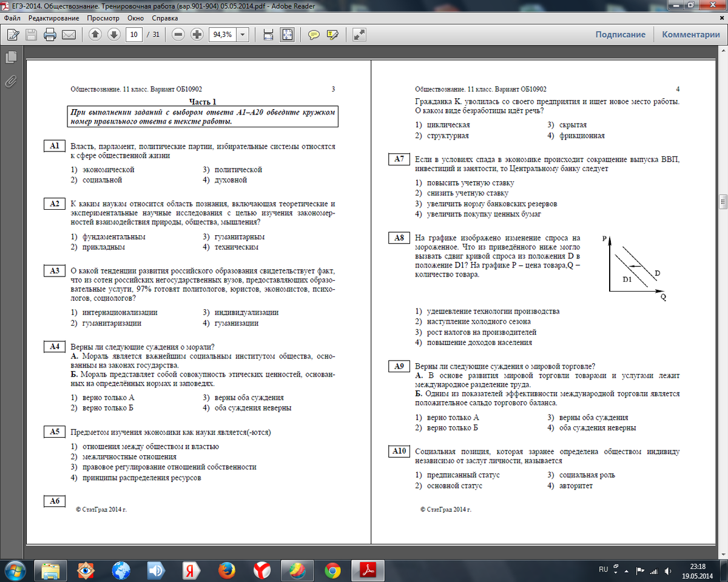Viewport: 728px width, 582px height.
Task: Click the edit/convert PDF document icon
Action: tap(13, 35)
